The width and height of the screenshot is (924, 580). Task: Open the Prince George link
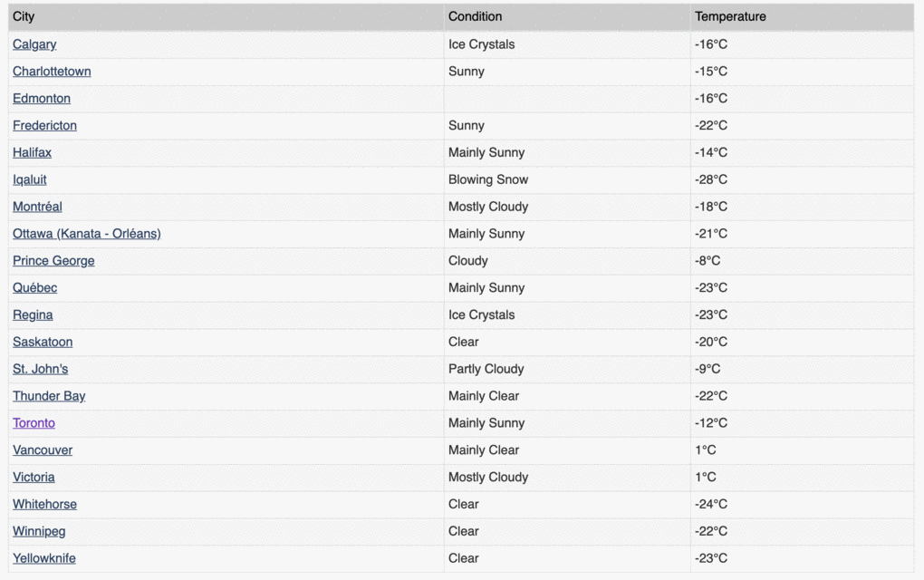point(53,261)
